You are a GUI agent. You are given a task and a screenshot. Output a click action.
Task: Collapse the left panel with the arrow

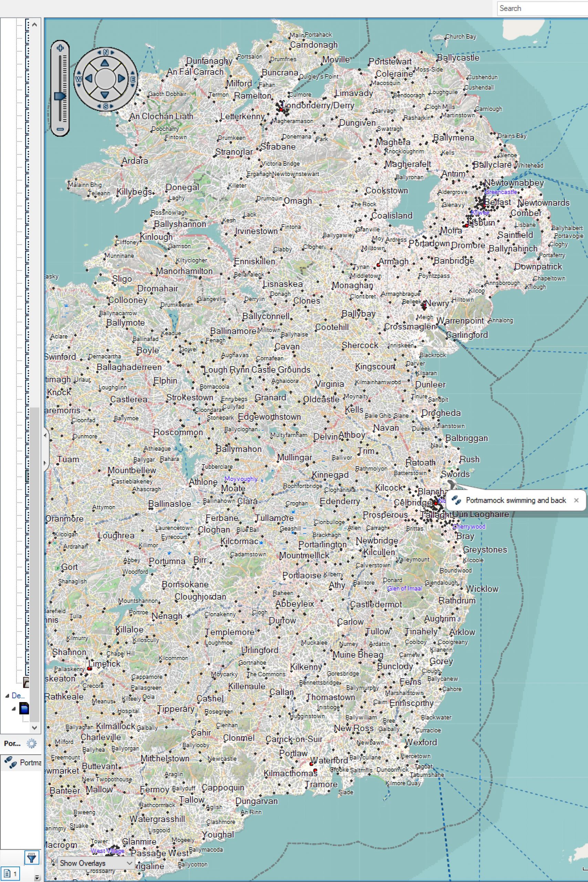(x=45, y=435)
